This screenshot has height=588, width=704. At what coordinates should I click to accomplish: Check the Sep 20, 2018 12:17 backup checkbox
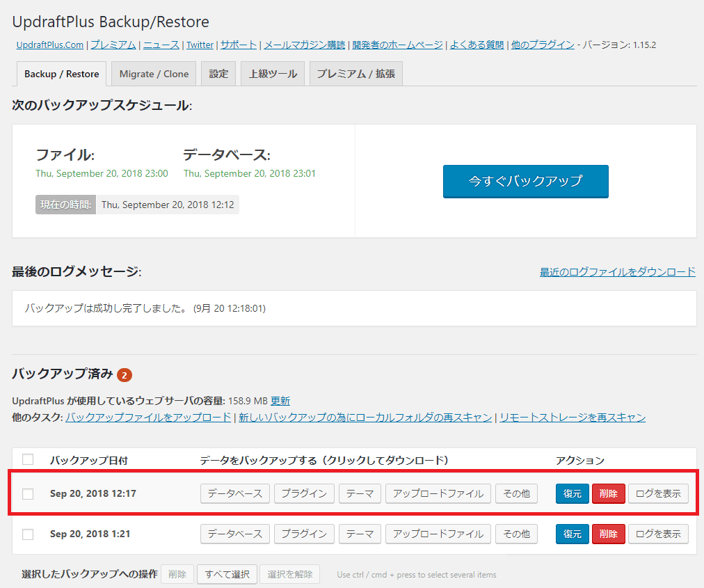(27, 493)
